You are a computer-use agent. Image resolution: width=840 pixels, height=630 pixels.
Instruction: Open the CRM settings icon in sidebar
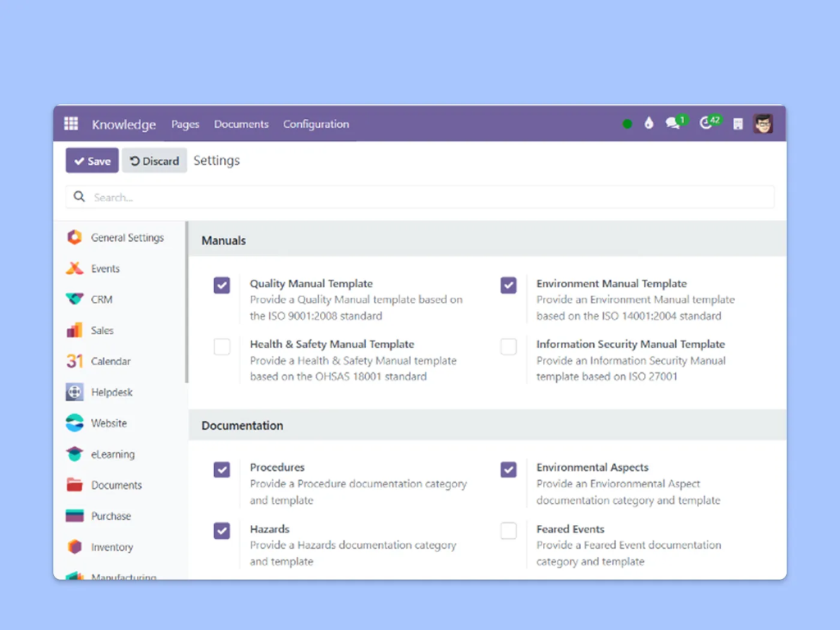click(75, 299)
